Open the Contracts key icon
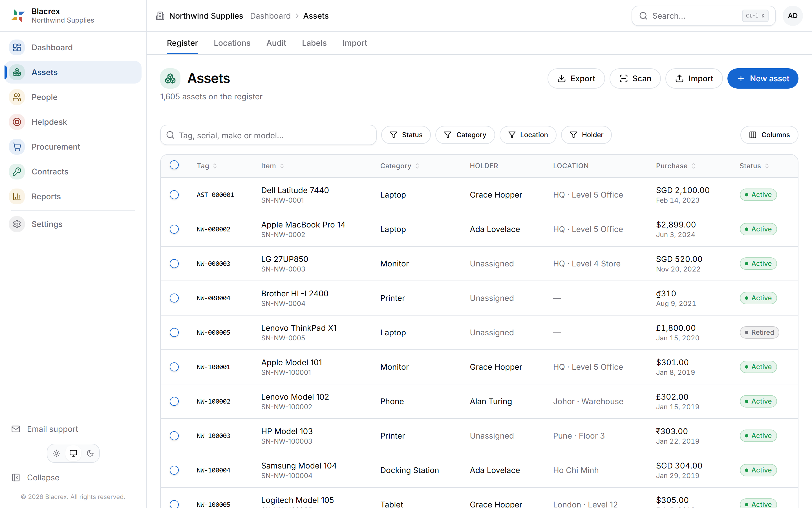Screen dimensions: 812x508 pos(17,172)
